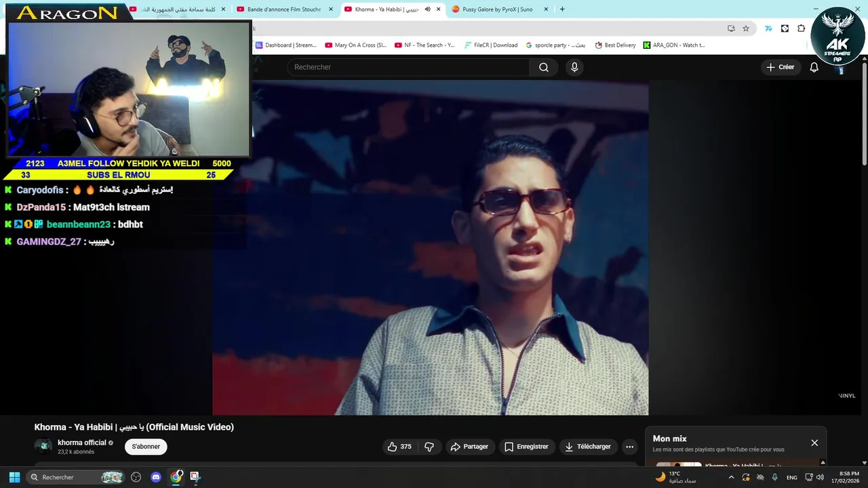The width and height of the screenshot is (868, 488).
Task: Open Chrome from taskbar
Action: coord(176,477)
